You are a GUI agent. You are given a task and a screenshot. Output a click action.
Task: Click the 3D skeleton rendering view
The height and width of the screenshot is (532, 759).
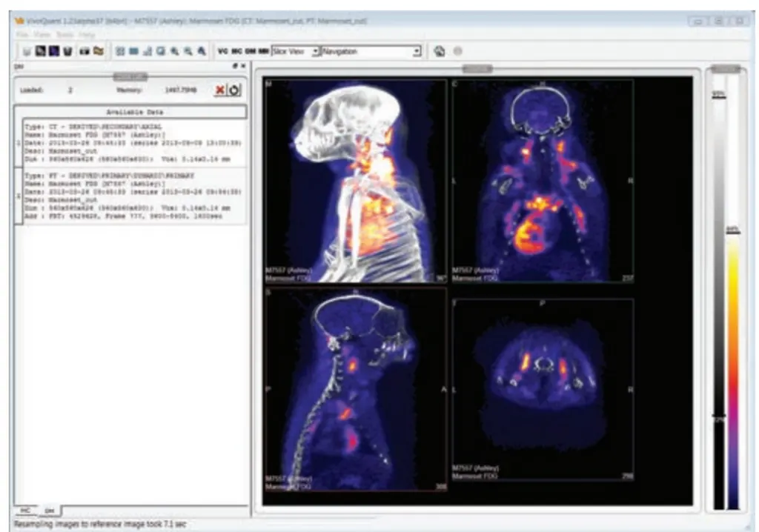coord(355,181)
